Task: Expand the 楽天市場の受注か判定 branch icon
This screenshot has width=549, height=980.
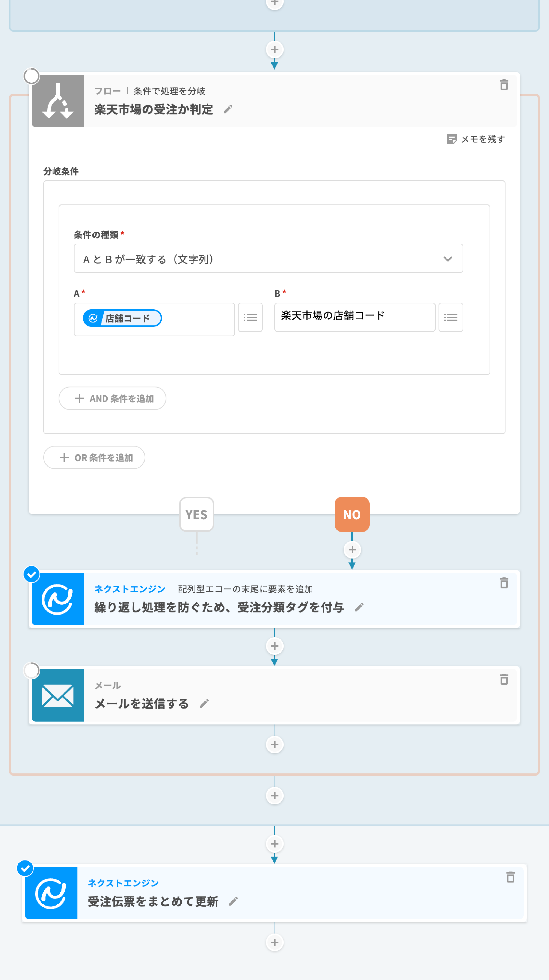Action: [58, 101]
